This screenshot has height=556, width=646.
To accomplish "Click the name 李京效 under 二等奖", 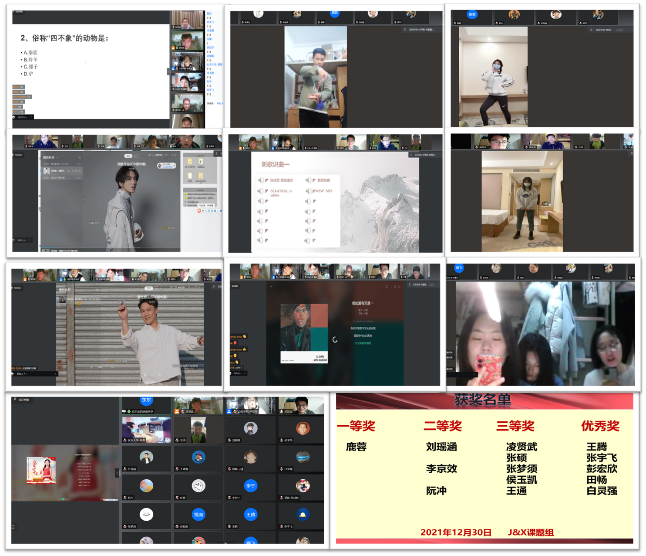I will 441,468.
